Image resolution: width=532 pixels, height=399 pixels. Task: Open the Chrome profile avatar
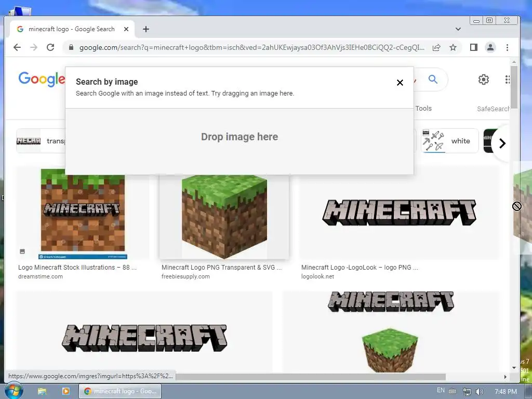(x=490, y=47)
